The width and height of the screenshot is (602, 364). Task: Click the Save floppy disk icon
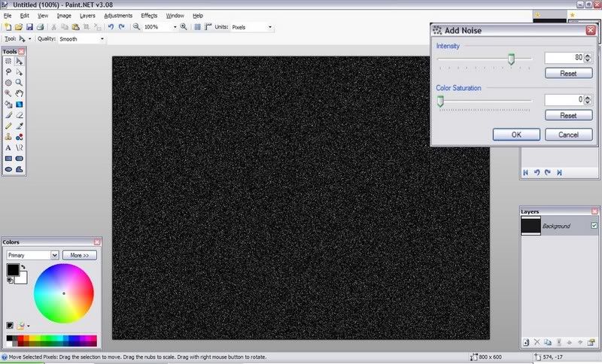click(29, 27)
